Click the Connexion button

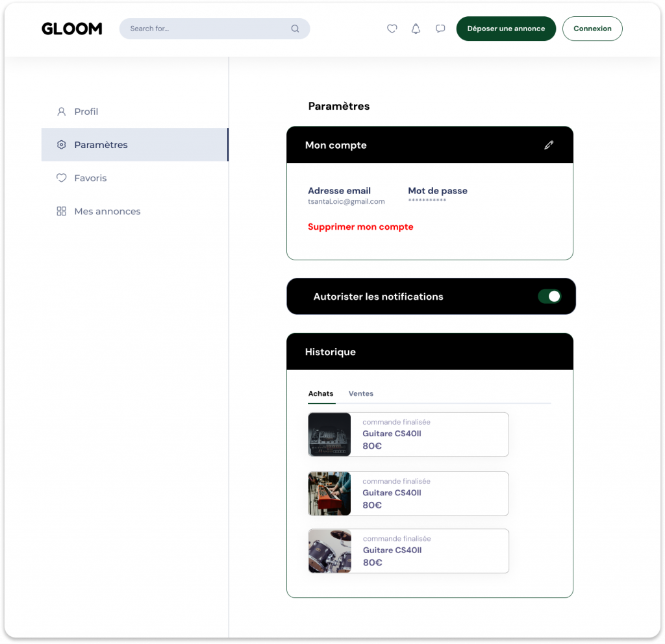tap(592, 29)
